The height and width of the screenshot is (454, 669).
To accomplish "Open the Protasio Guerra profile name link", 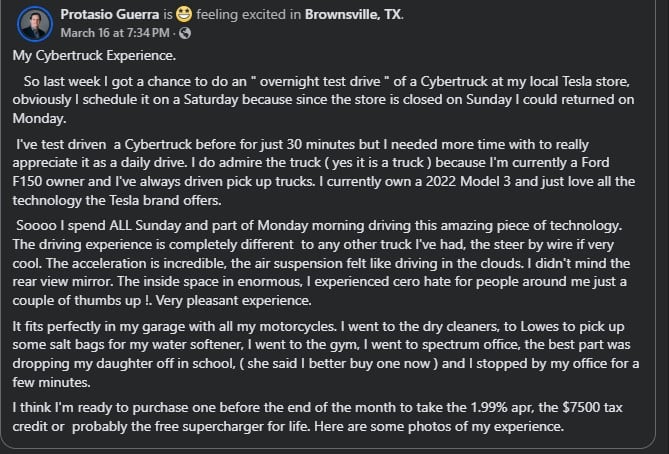I will [108, 15].
